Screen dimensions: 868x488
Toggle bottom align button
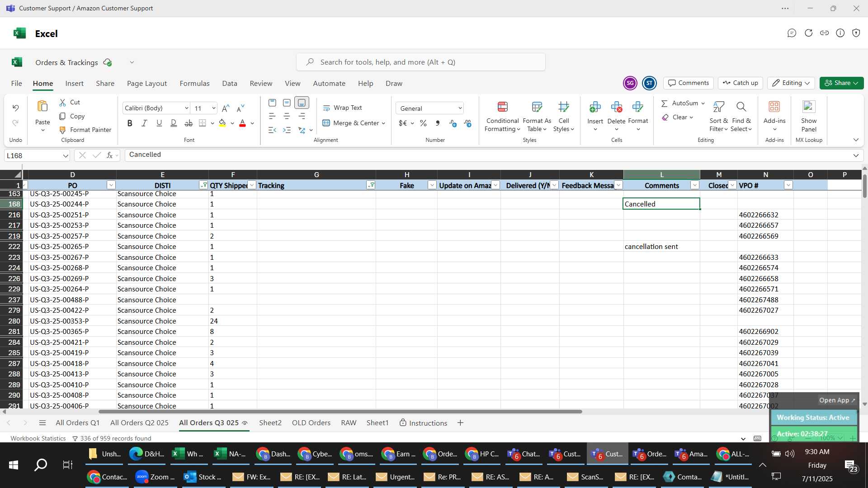click(302, 103)
